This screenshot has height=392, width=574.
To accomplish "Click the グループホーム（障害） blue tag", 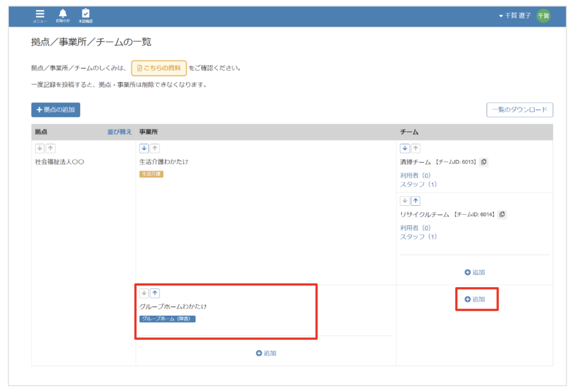I will (x=167, y=319).
